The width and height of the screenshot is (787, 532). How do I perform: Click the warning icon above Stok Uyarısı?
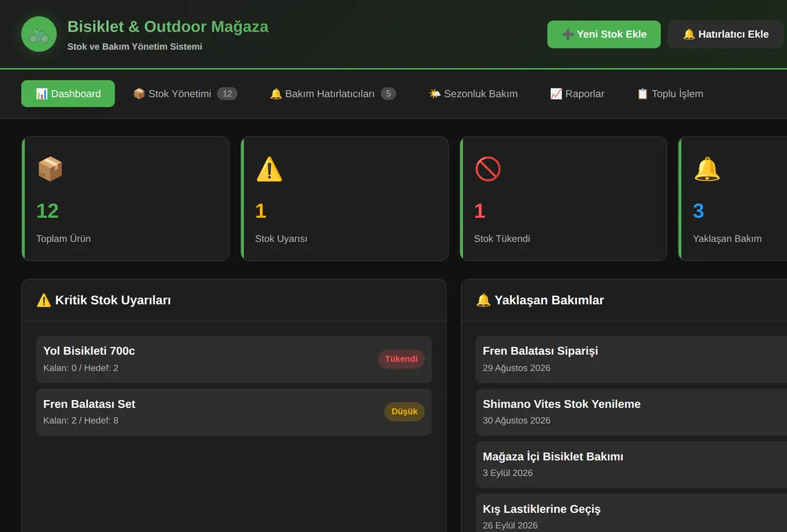(x=269, y=169)
